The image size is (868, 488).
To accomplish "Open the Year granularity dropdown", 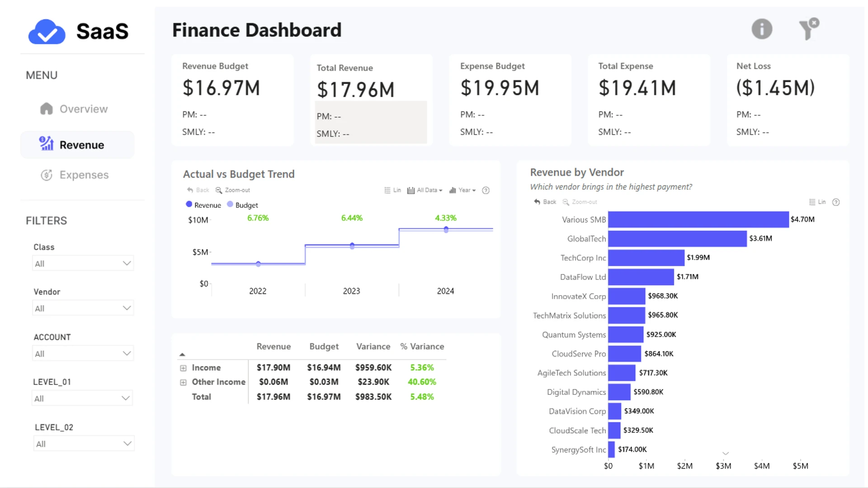I will pyautogui.click(x=462, y=190).
